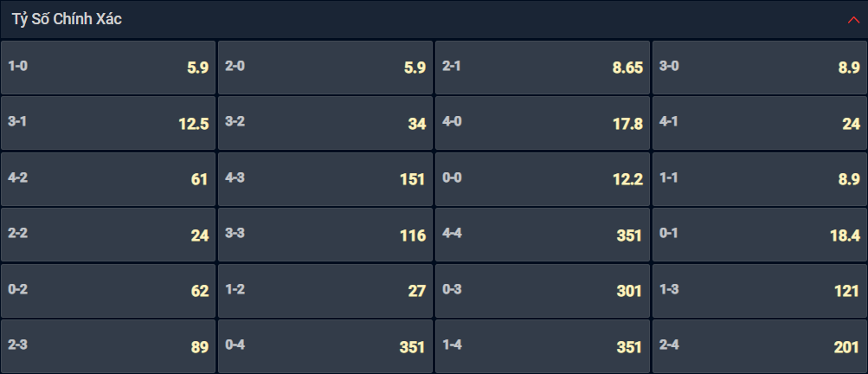868x374 pixels.
Task: Select the 1-2 score at 27
Action: coord(325,290)
